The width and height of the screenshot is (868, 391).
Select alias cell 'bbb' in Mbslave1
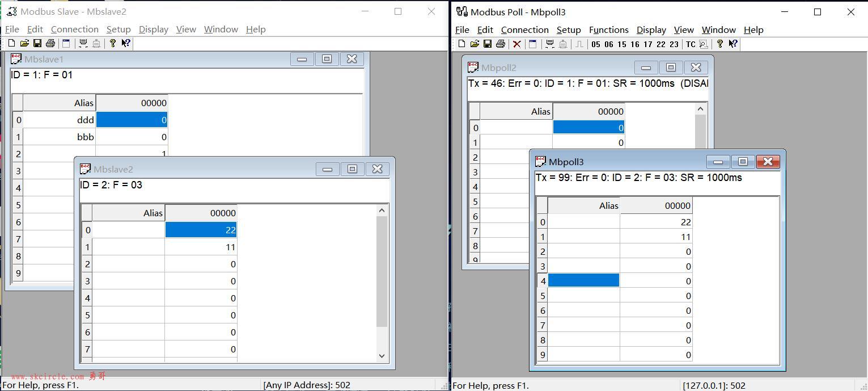[x=60, y=137]
